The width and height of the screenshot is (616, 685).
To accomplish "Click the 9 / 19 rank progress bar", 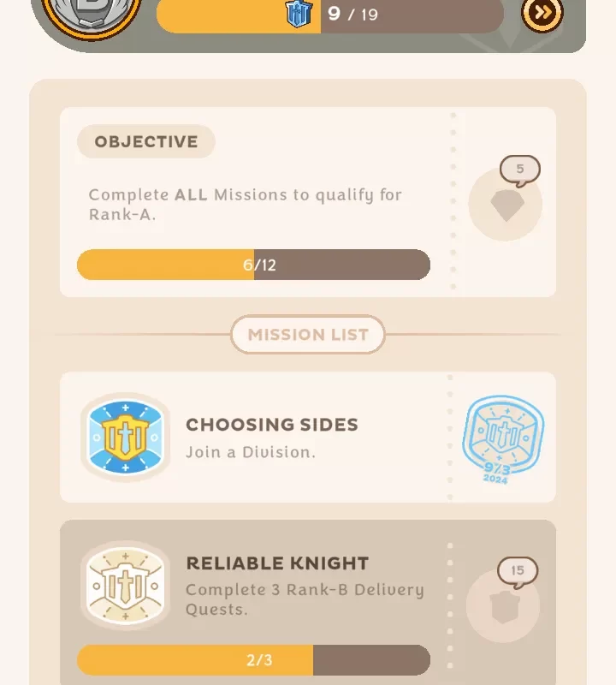I will pos(329,15).
